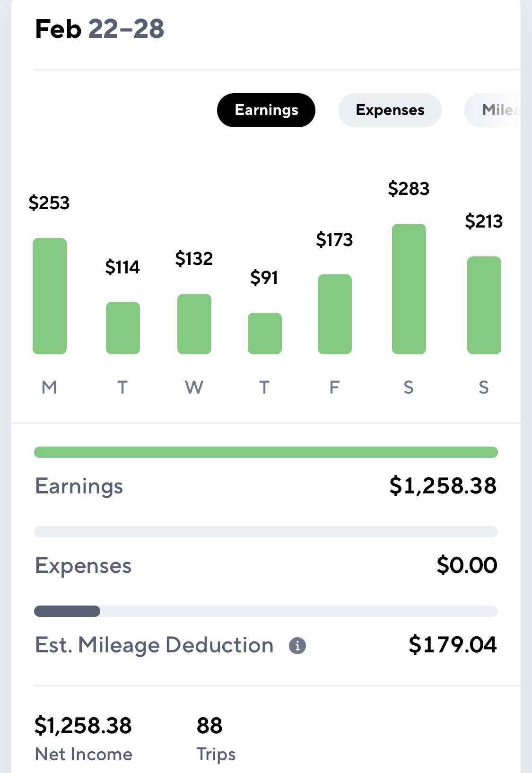Viewport: 532px width, 773px height.
Task: Select Sunday's $213 bar
Action: tap(484, 305)
